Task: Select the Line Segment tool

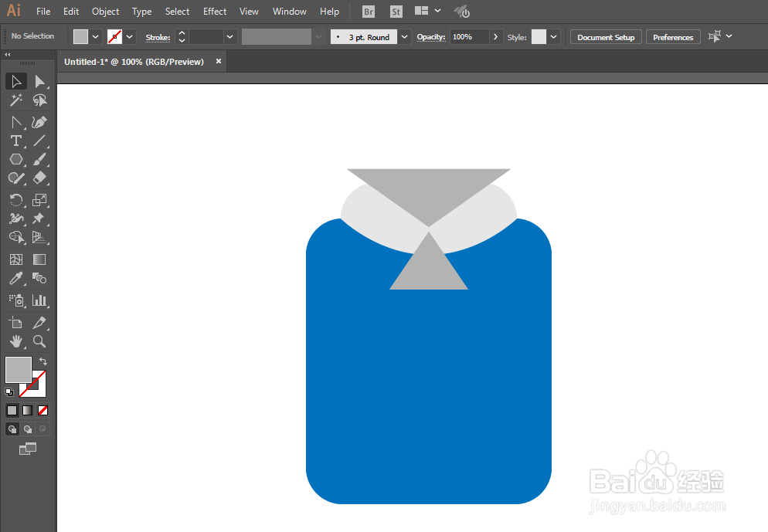Action: (39, 141)
